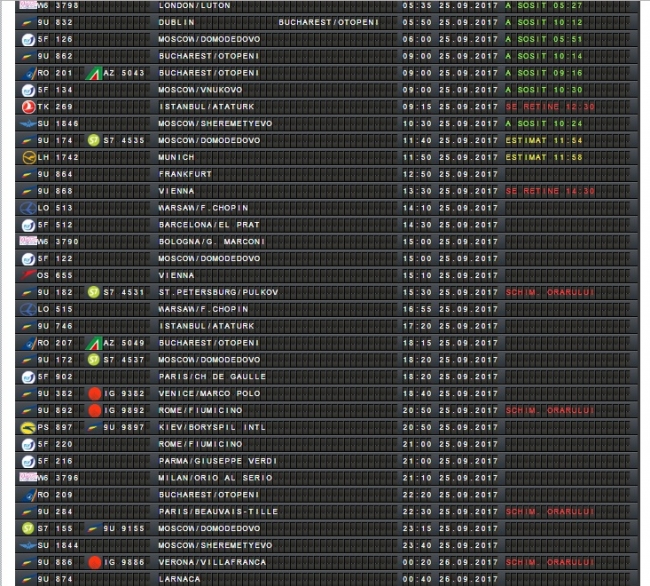Image resolution: width=650 pixels, height=586 pixels.
Task: Click WARSAW/F.CHOPIN on LO 515 row
Action: click(203, 309)
